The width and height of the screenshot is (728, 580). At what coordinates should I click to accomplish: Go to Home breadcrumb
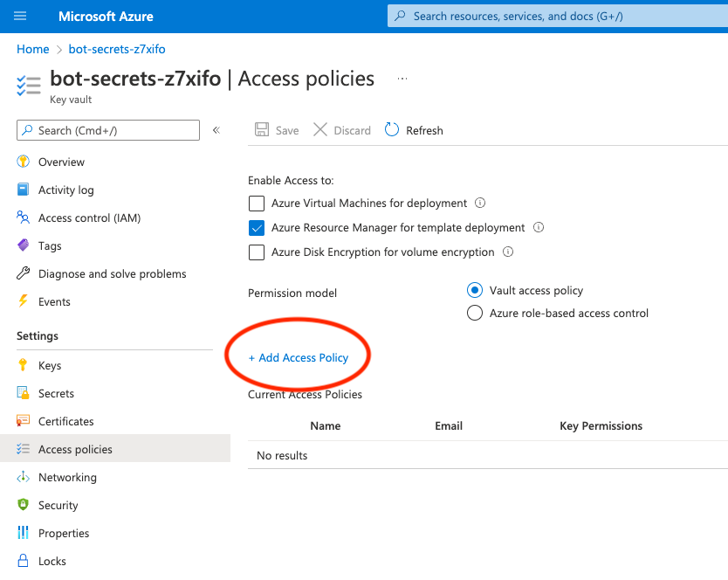(33, 49)
